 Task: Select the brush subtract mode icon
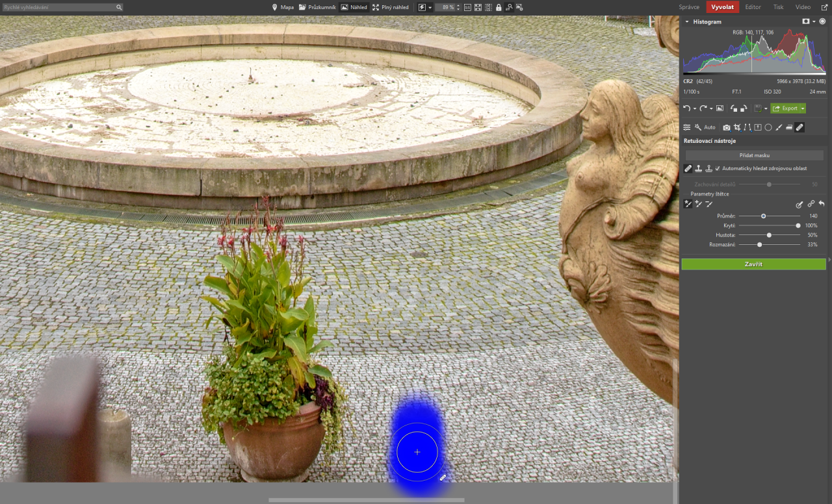[709, 204]
